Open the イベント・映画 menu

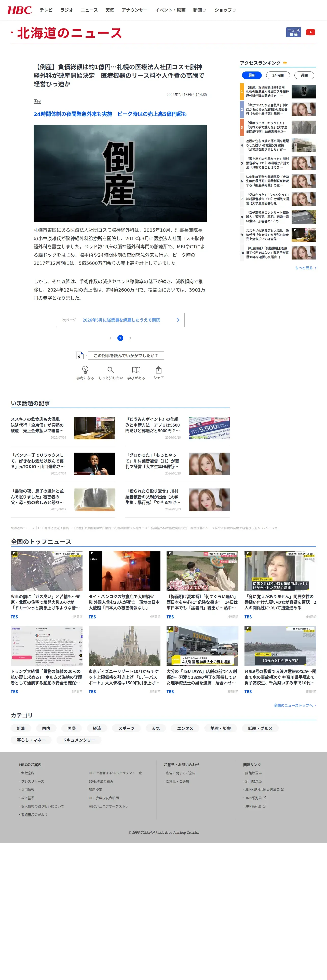tap(170, 10)
